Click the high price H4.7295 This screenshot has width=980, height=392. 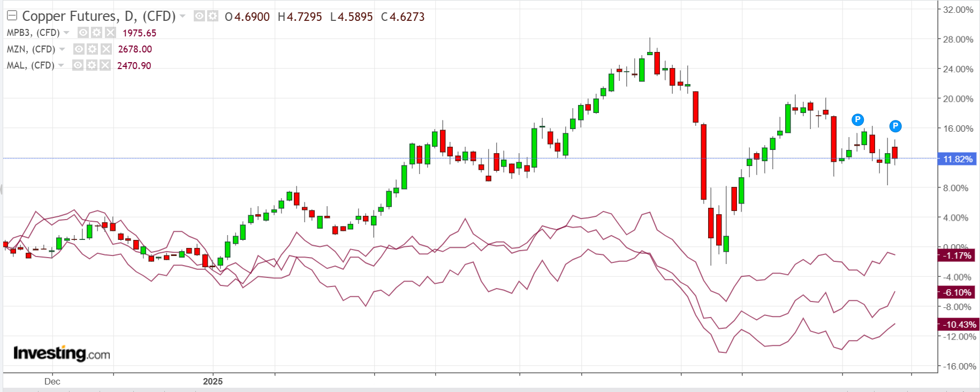(300, 17)
